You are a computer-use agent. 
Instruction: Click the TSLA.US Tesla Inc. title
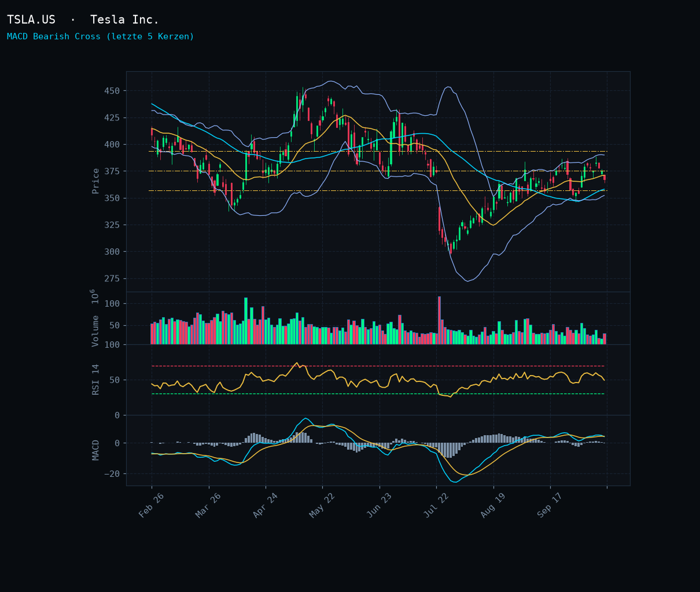83,20
